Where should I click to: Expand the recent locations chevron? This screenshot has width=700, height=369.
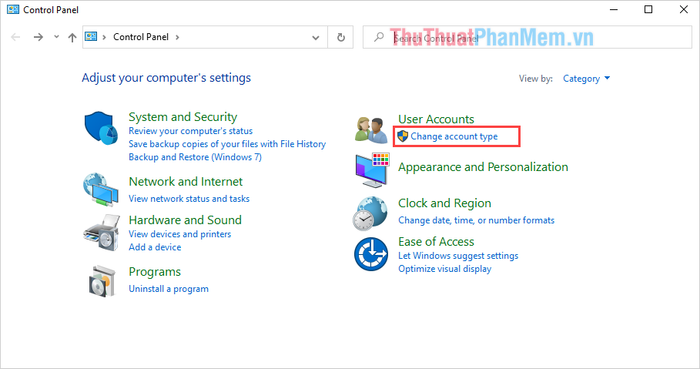pos(56,37)
